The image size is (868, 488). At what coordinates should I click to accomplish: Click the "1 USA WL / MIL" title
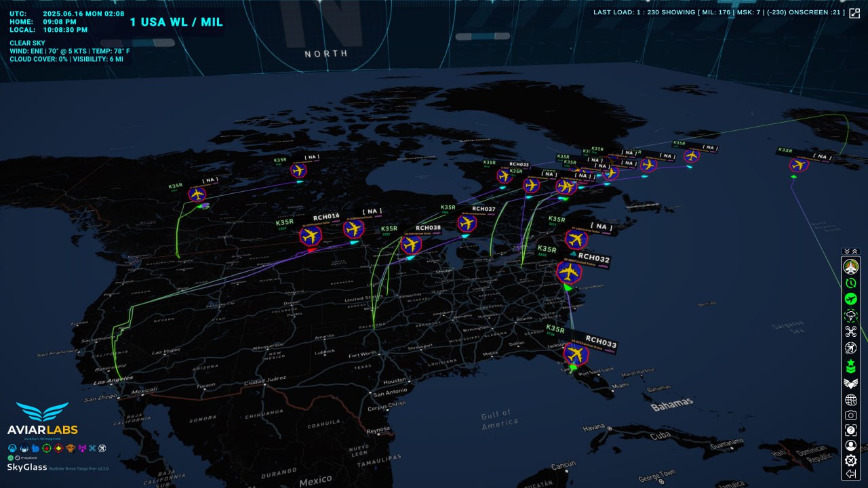pos(176,22)
